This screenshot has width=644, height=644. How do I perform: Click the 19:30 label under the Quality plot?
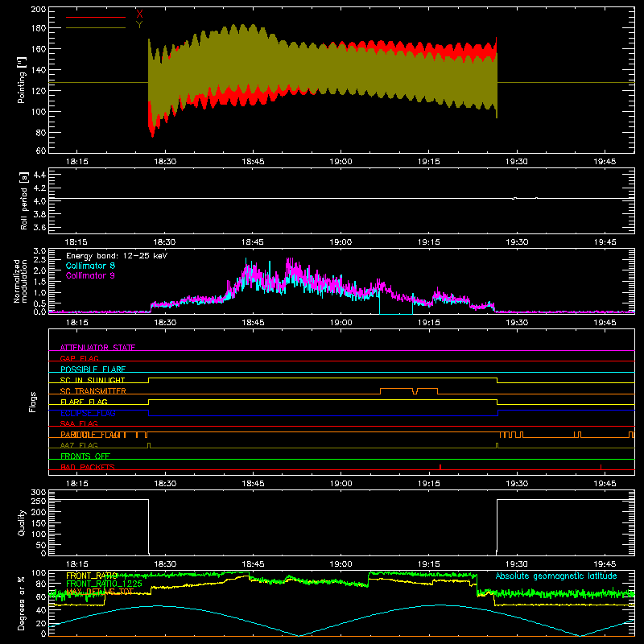517,564
